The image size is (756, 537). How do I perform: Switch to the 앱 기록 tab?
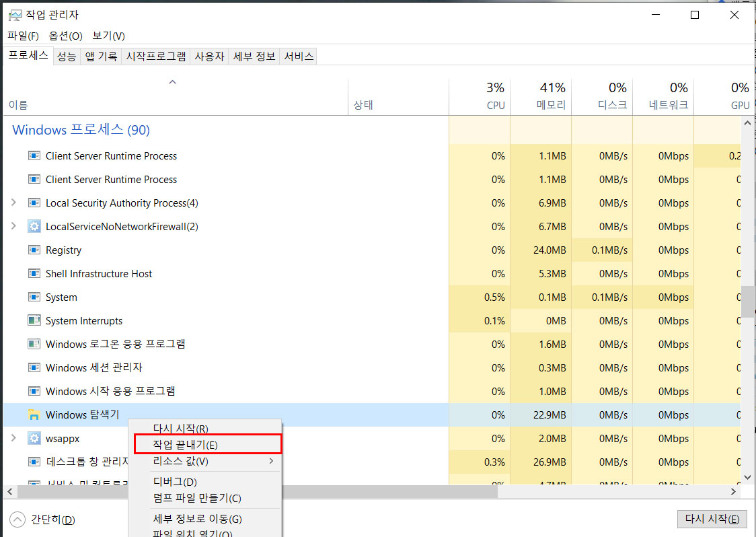[x=102, y=57]
